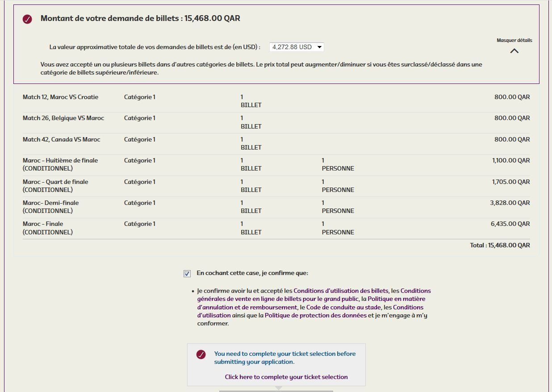This screenshot has height=392, width=552.
Task: Open Conditions d'utilisation des billets link
Action: [341, 291]
